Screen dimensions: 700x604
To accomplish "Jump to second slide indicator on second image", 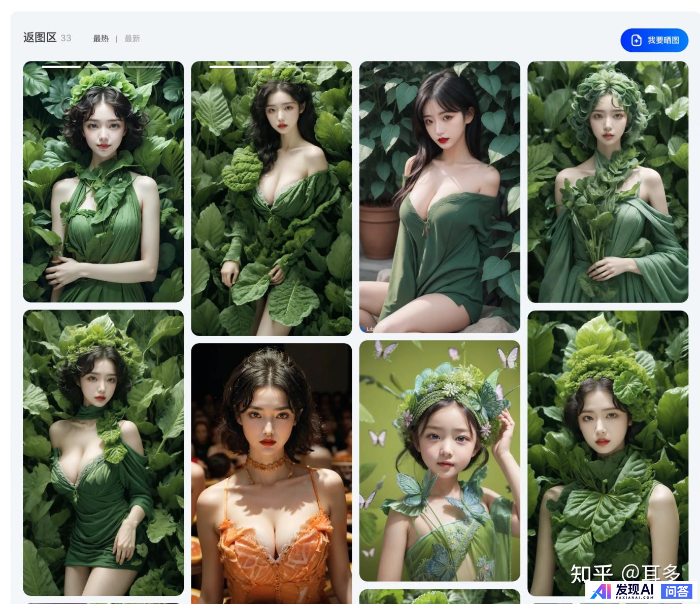I will [x=303, y=66].
